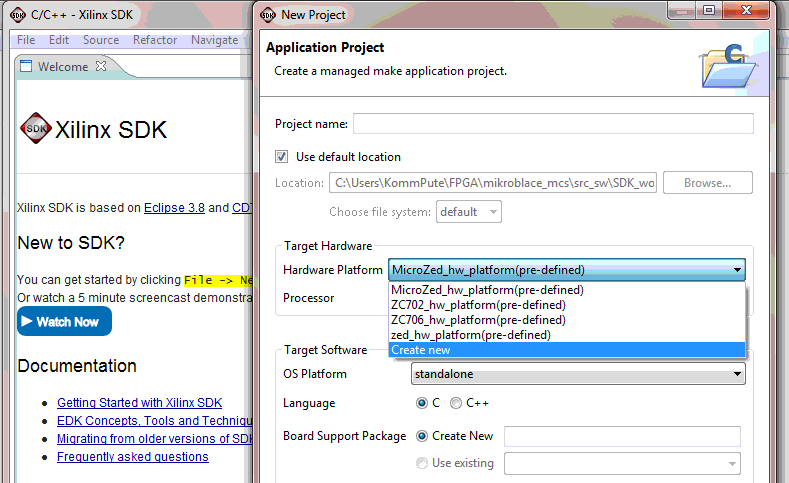This screenshot has width=789, height=483.
Task: Select the C language radio button
Action: tap(422, 403)
